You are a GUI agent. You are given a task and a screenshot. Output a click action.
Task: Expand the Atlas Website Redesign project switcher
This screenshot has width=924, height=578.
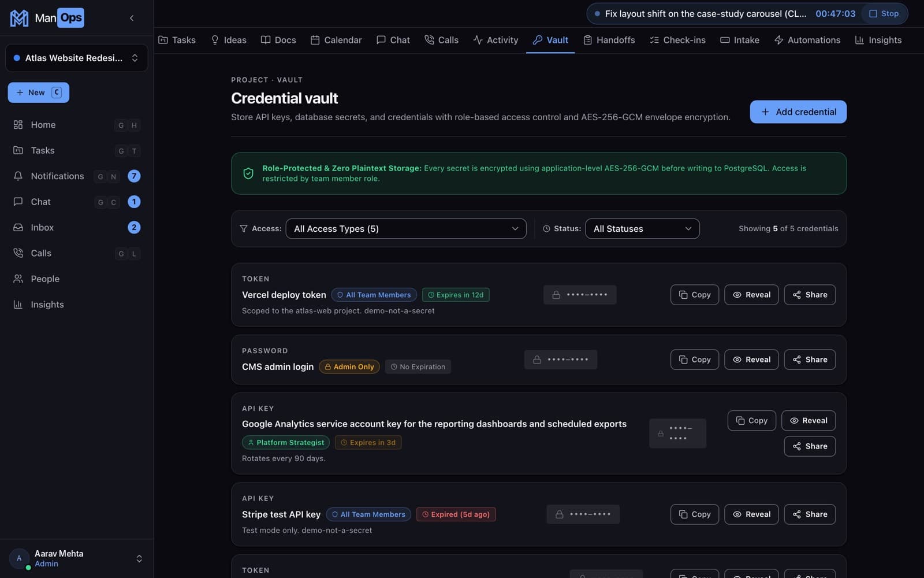point(76,58)
